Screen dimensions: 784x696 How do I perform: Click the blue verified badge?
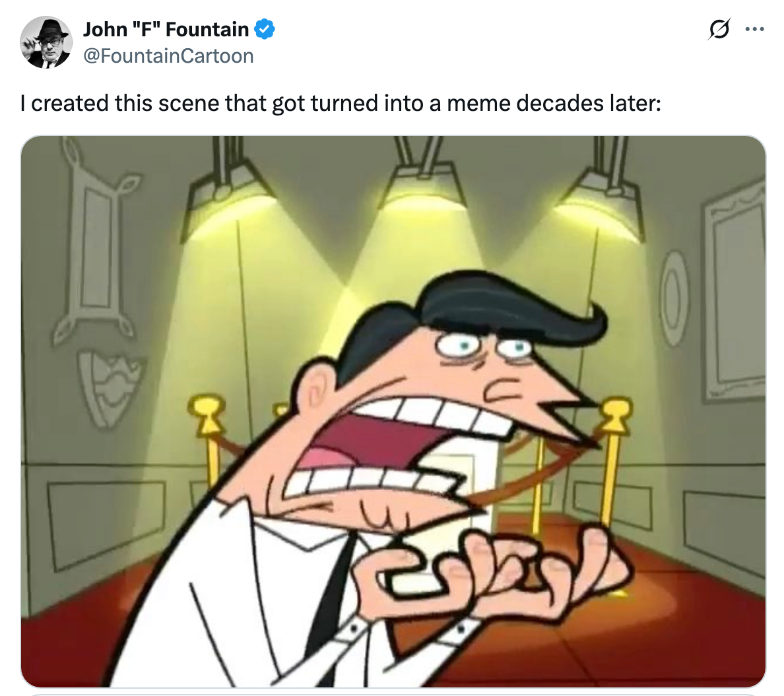(265, 30)
